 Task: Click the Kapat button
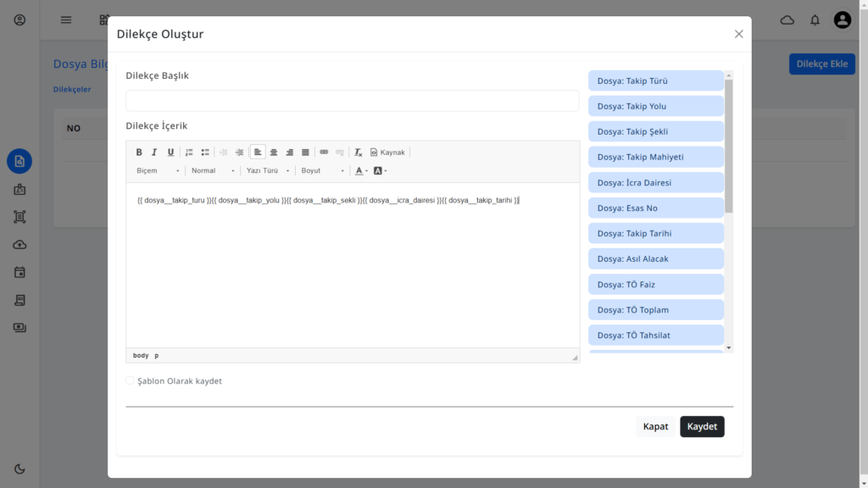click(x=655, y=427)
